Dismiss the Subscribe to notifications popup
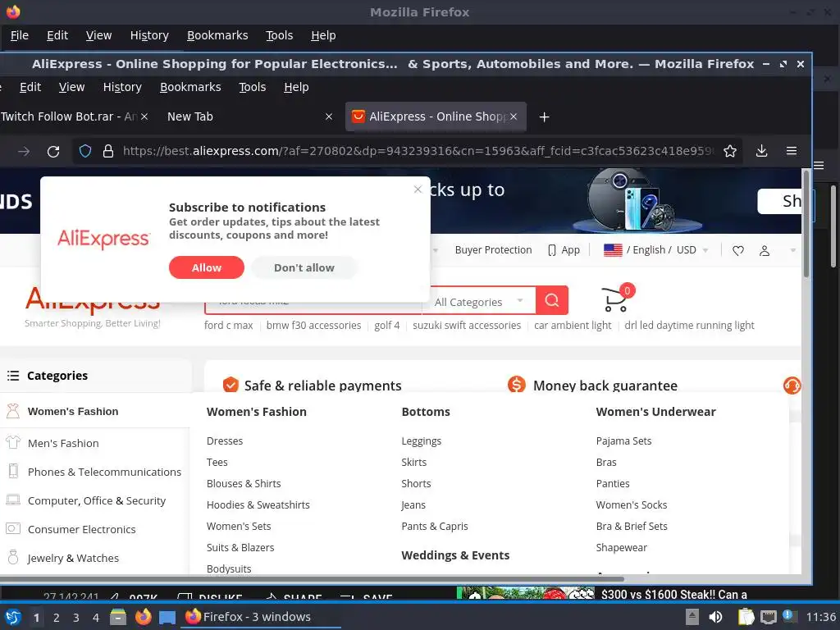This screenshot has width=840, height=630. point(418,189)
